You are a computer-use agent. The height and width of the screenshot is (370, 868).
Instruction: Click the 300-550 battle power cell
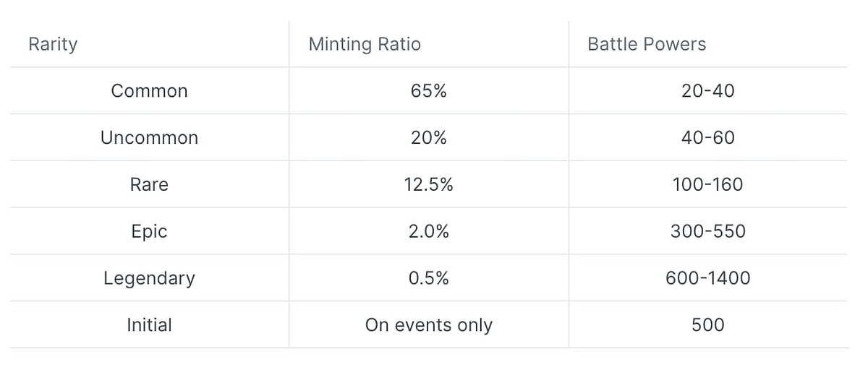(x=708, y=231)
